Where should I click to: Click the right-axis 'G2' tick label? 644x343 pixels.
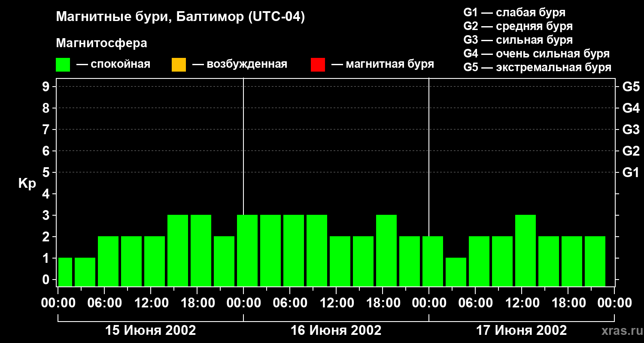[631, 151]
